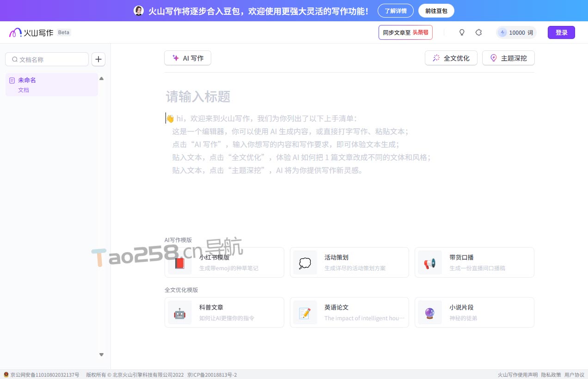Open the 用户协议 link
Viewport: 588px width, 379px height.
click(575, 375)
